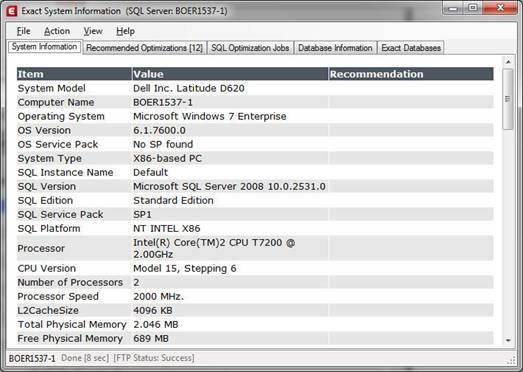Screen dimensions: 523x372
Task: Select Microsoft SQL Server 2008 10.0.2531.0 value
Action: (229, 187)
